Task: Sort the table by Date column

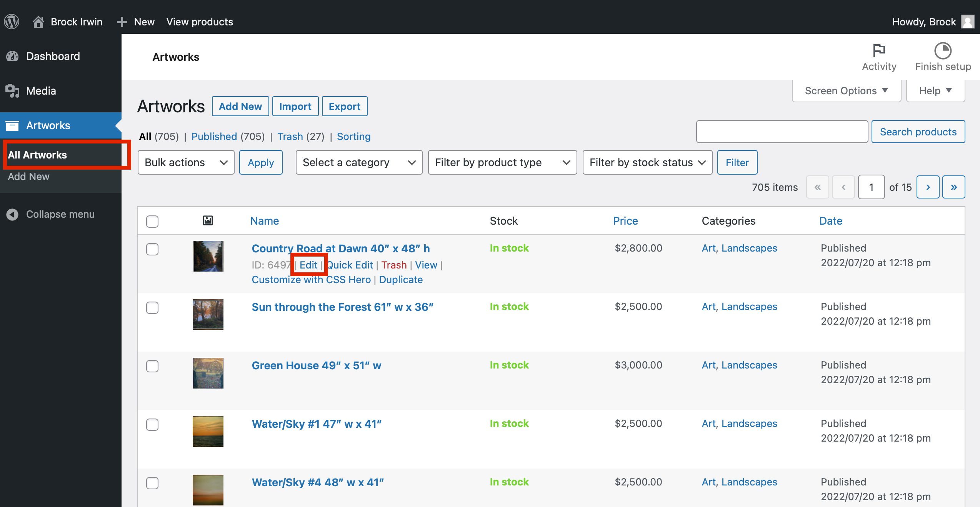Action: tap(831, 221)
